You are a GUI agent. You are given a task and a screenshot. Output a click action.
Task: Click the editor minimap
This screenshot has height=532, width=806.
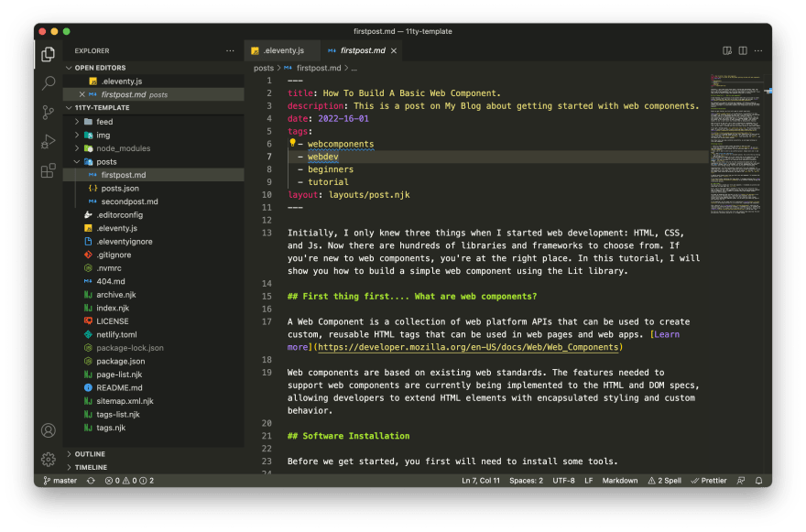735,144
